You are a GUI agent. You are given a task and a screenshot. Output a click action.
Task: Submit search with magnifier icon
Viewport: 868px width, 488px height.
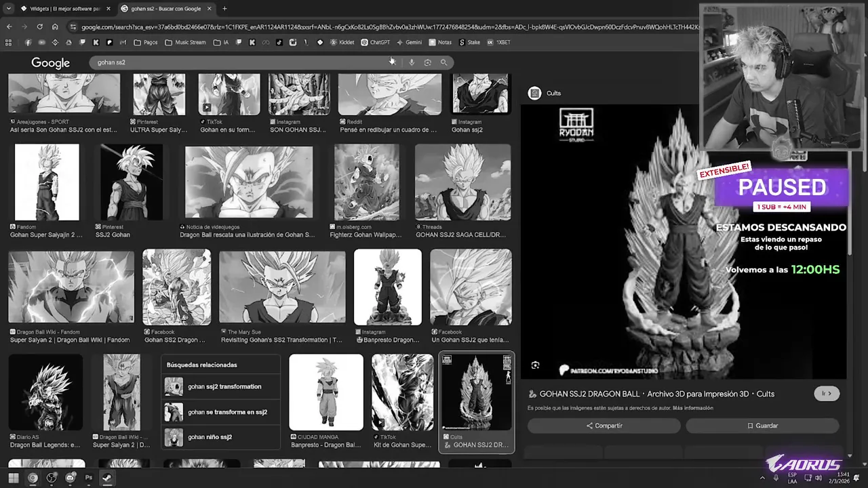(443, 62)
